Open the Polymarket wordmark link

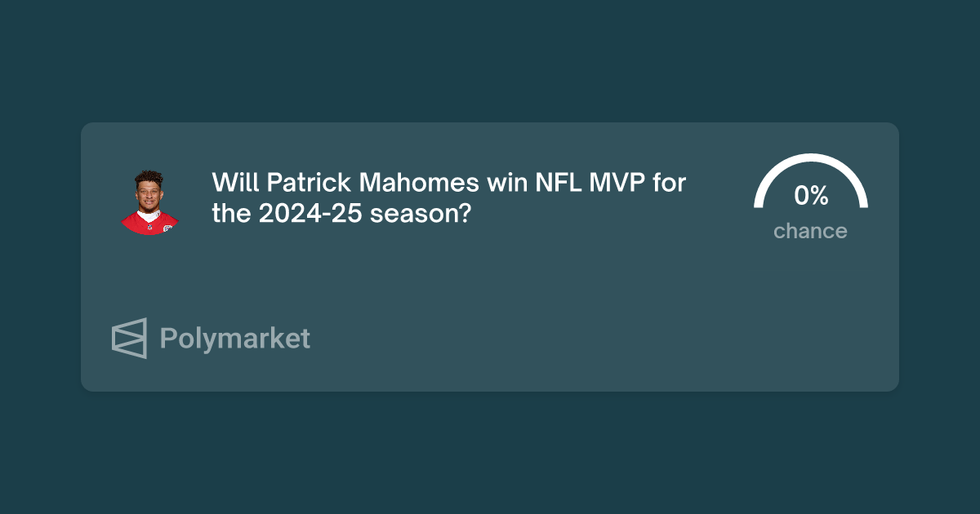tap(235, 339)
